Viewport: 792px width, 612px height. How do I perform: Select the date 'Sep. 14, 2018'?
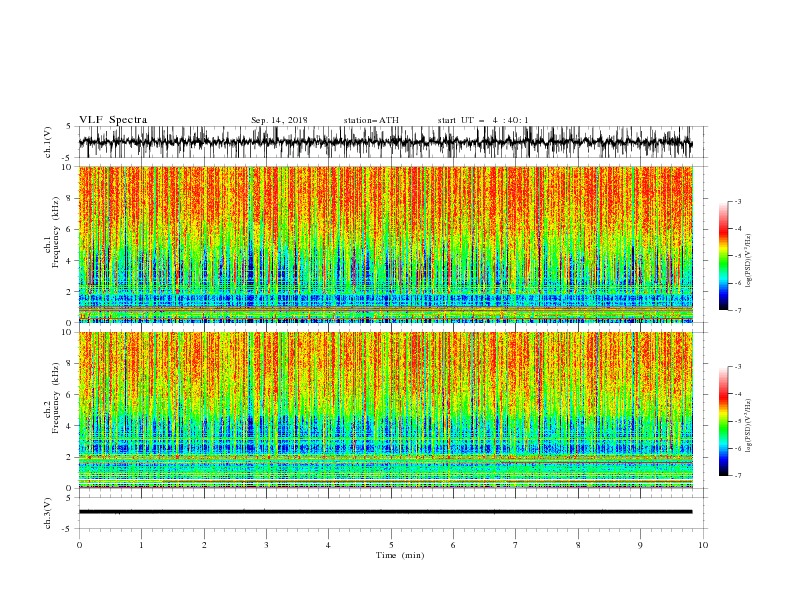[x=279, y=120]
